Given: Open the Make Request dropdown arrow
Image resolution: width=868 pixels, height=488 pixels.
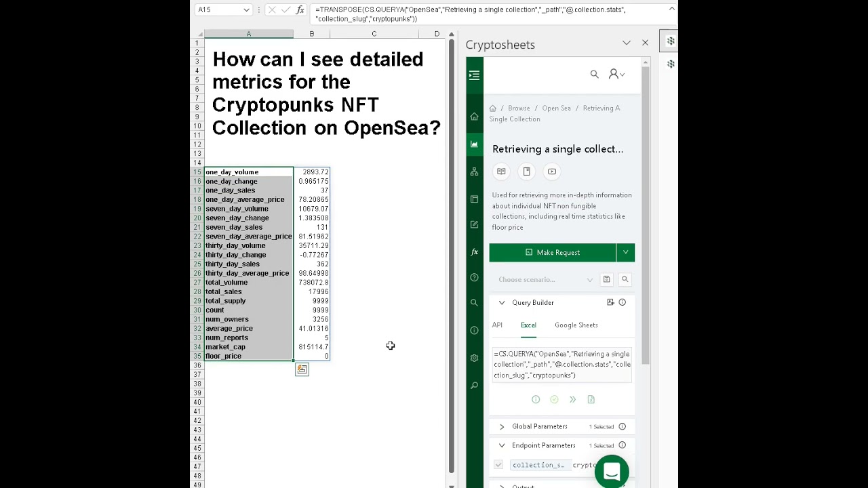Looking at the screenshot, I should coord(625,252).
